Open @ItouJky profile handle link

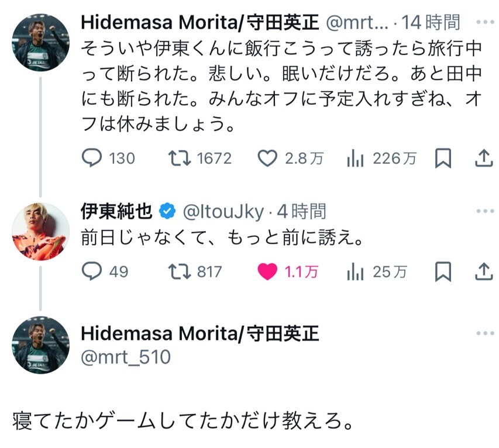[x=223, y=212]
